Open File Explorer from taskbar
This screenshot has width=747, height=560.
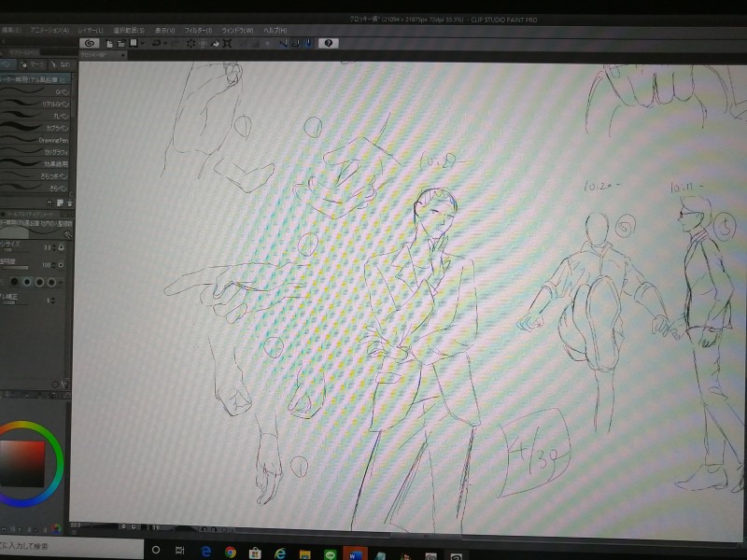[305, 554]
